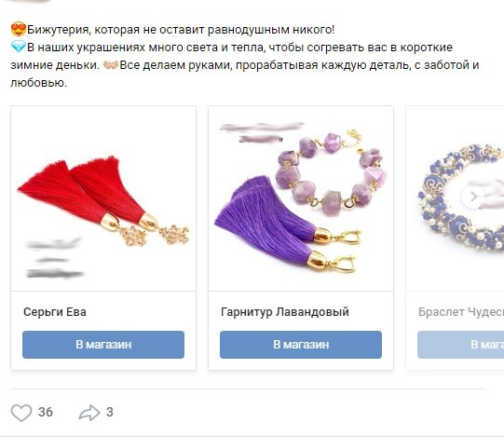Open the Браслет Чудес product title
Viewport: 504px width, 437px height.
pos(461,312)
